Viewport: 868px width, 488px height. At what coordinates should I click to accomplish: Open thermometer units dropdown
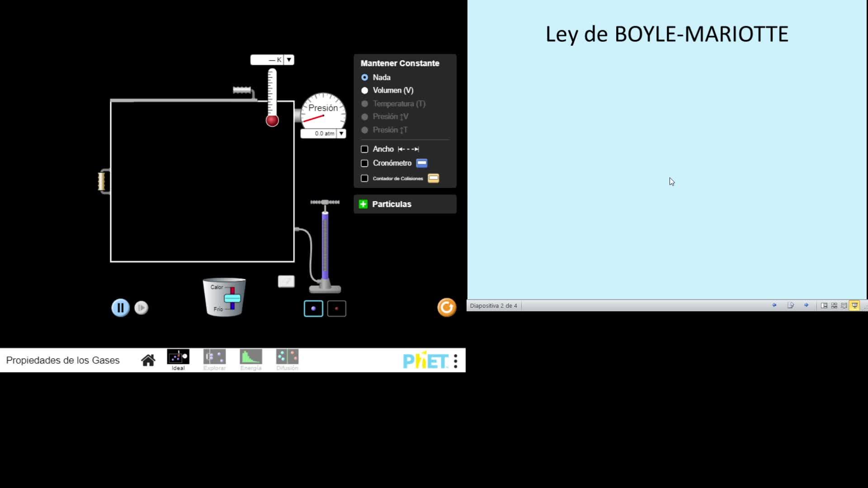(289, 60)
